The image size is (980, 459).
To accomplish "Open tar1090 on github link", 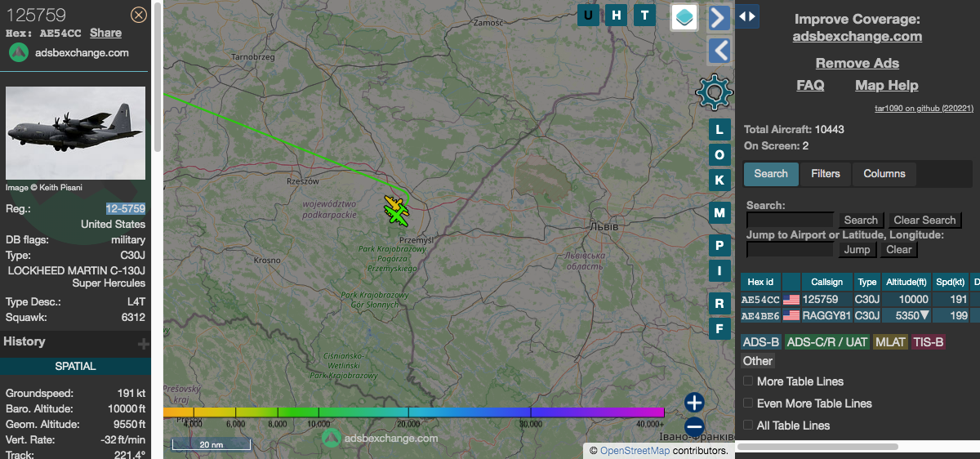I will pos(924,108).
